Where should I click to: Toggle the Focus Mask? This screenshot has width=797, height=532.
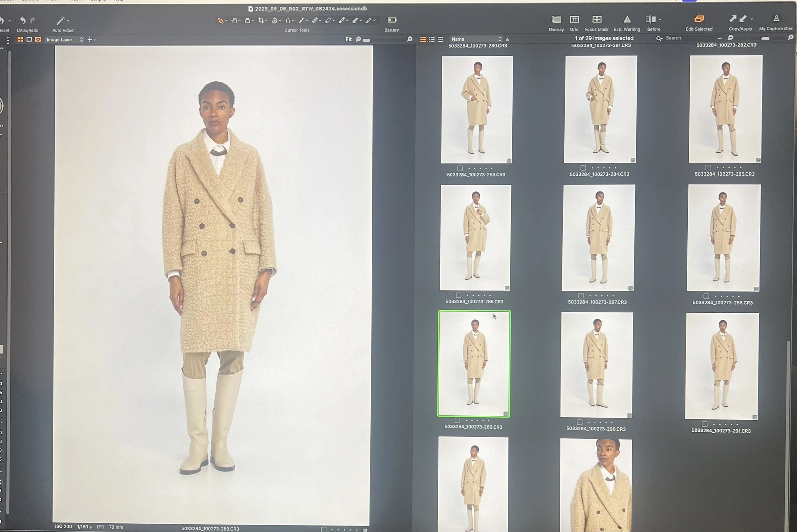click(x=597, y=19)
